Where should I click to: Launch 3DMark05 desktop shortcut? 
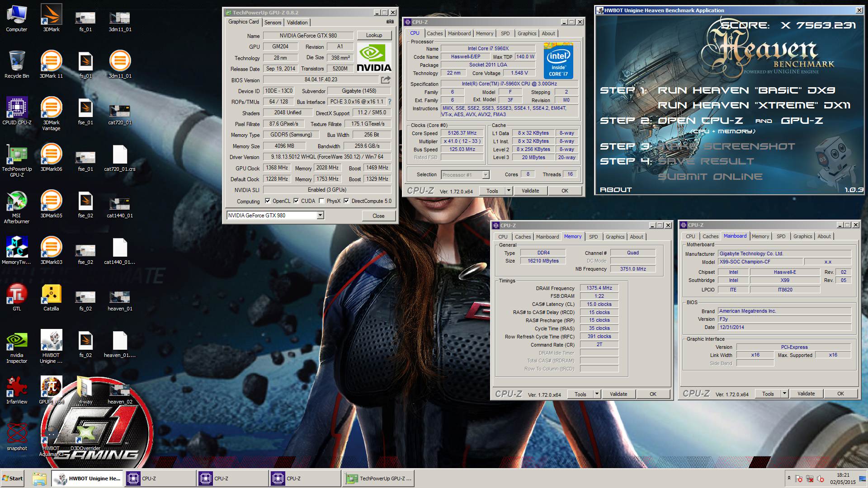coord(51,204)
